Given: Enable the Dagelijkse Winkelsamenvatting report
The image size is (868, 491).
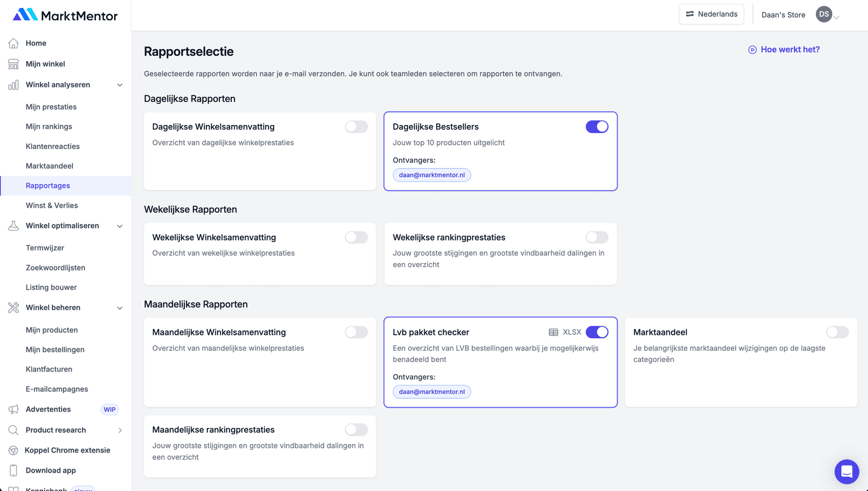Looking at the screenshot, I should coord(356,126).
